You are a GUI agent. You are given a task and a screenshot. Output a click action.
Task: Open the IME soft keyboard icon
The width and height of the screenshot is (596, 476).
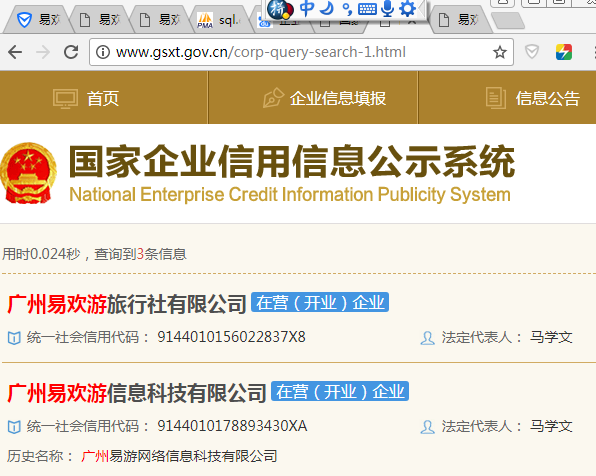(x=367, y=9)
